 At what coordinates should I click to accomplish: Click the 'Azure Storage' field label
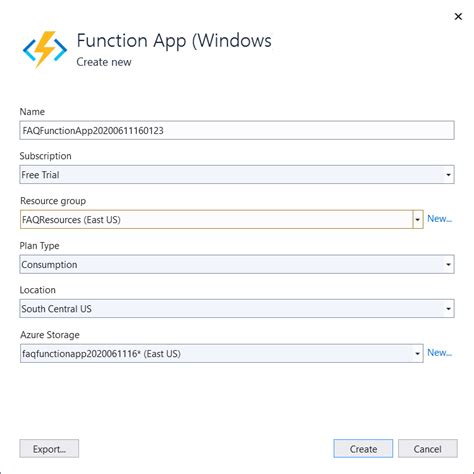50,335
